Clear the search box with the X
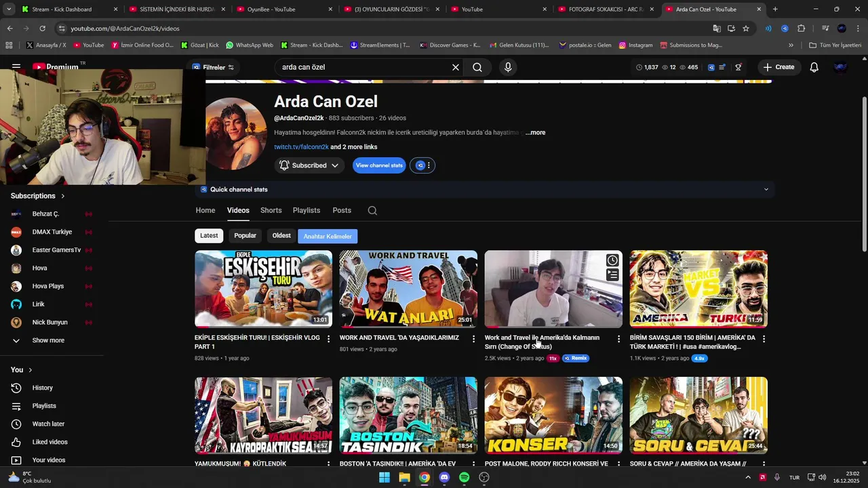 click(x=456, y=67)
